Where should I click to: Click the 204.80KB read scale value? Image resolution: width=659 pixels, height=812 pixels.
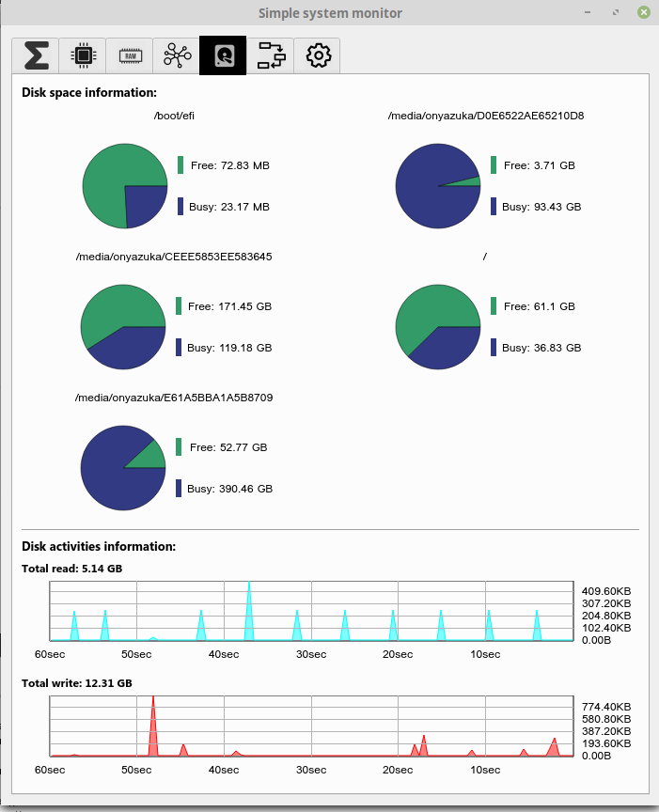pyautogui.click(x=606, y=616)
